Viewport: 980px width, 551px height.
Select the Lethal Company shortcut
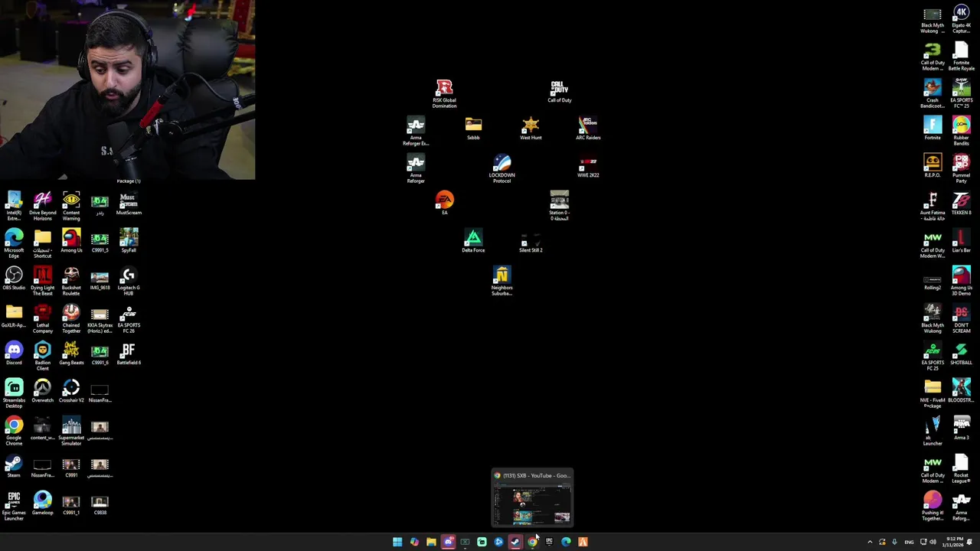tap(43, 318)
